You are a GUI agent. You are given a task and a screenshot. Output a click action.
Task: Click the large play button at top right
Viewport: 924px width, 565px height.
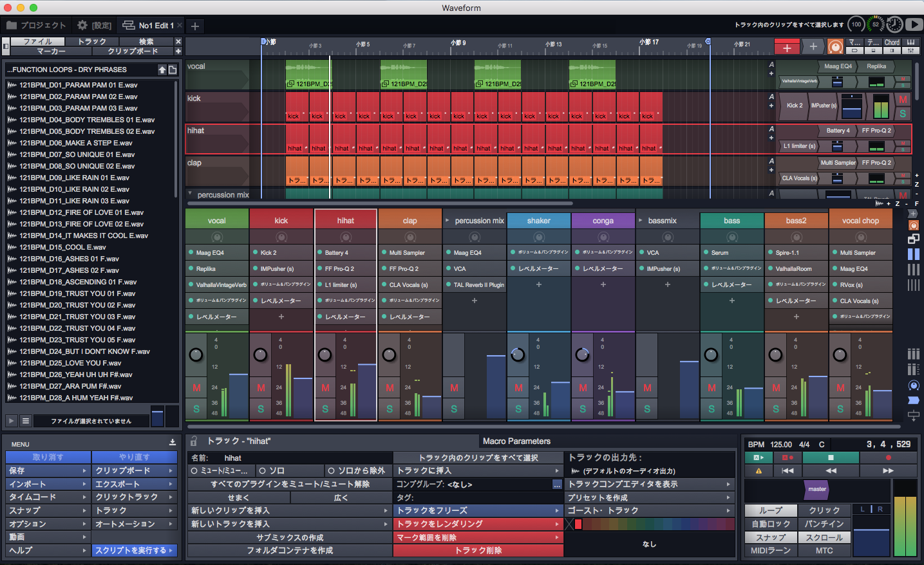(914, 24)
